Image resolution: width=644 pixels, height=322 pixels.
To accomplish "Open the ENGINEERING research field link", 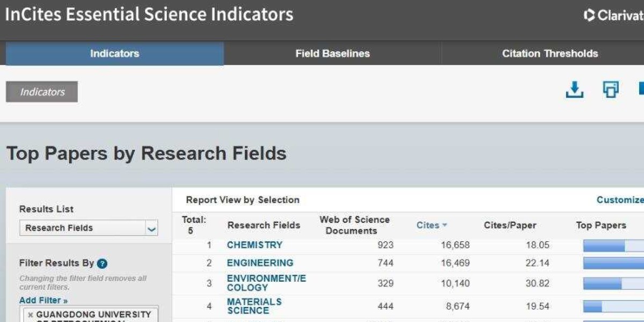I will (260, 263).
